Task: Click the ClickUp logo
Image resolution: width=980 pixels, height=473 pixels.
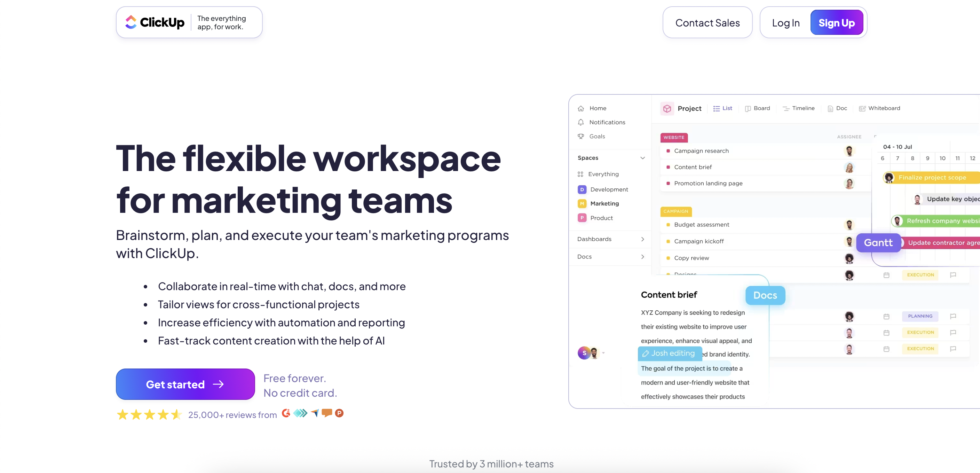Action: click(x=155, y=22)
